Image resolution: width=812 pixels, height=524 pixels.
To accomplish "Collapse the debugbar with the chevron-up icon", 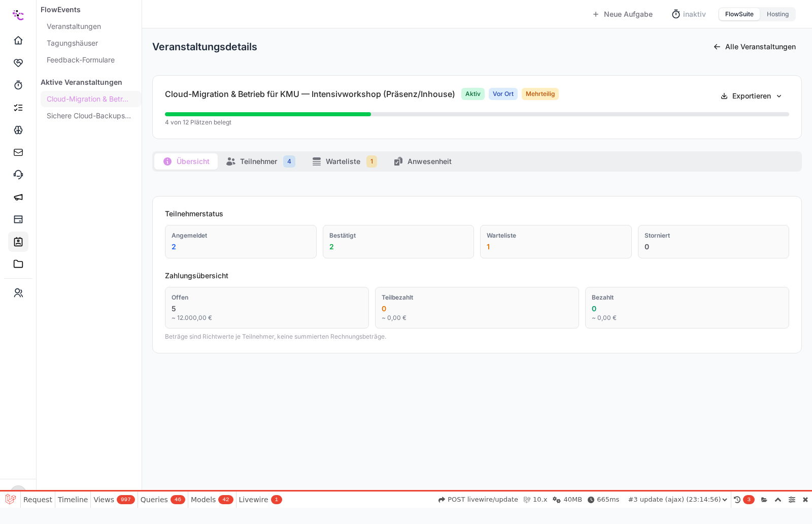I will coord(777,500).
